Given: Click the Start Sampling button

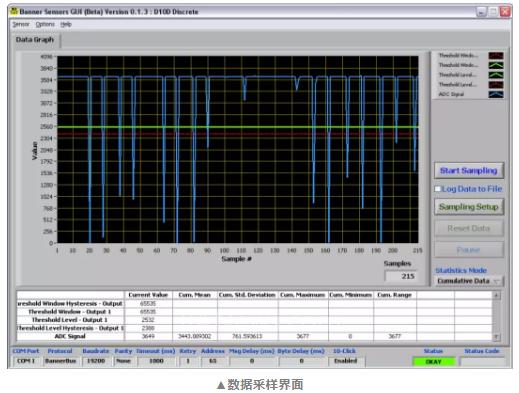Looking at the screenshot, I should [469, 171].
